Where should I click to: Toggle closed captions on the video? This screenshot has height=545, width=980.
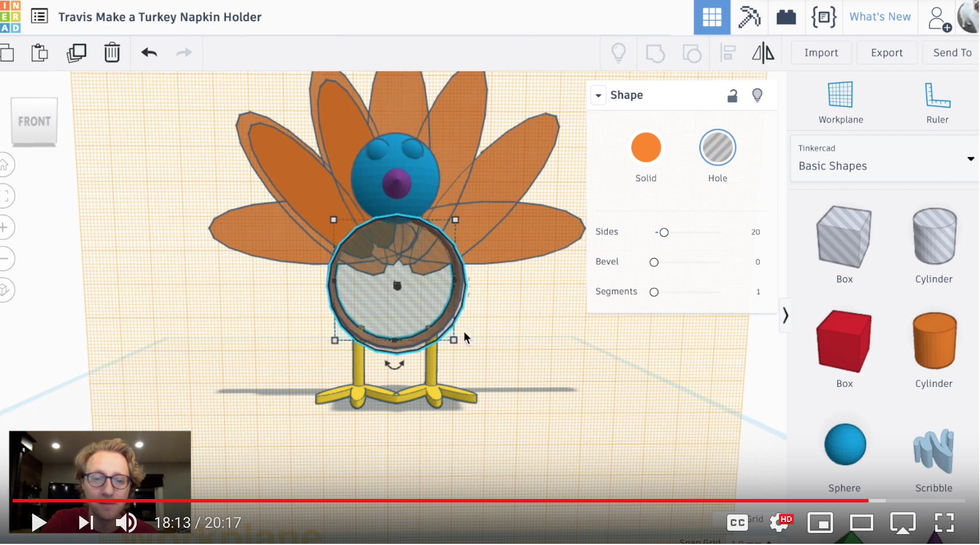click(738, 523)
